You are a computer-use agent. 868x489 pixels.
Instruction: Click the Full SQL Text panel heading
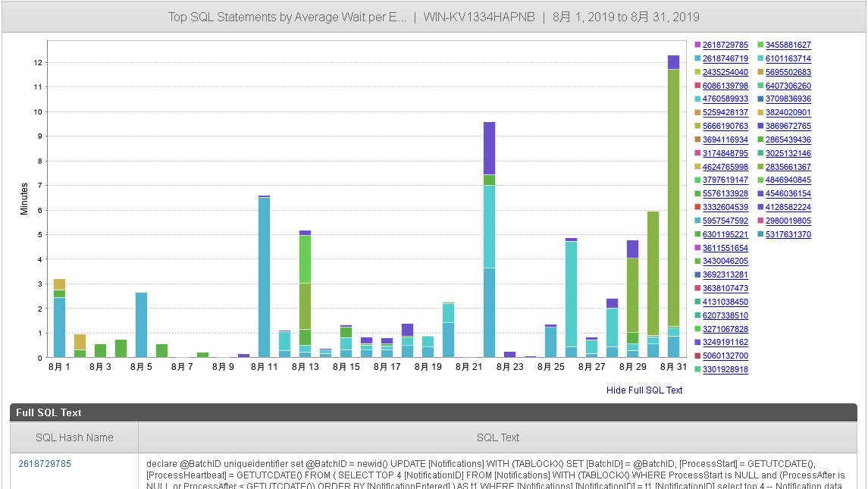point(434,412)
